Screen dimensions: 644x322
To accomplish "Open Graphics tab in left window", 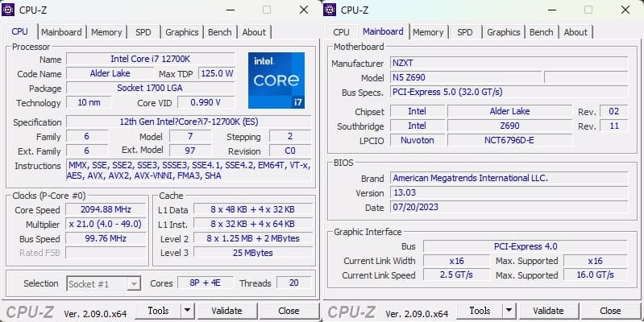I will tap(182, 32).
